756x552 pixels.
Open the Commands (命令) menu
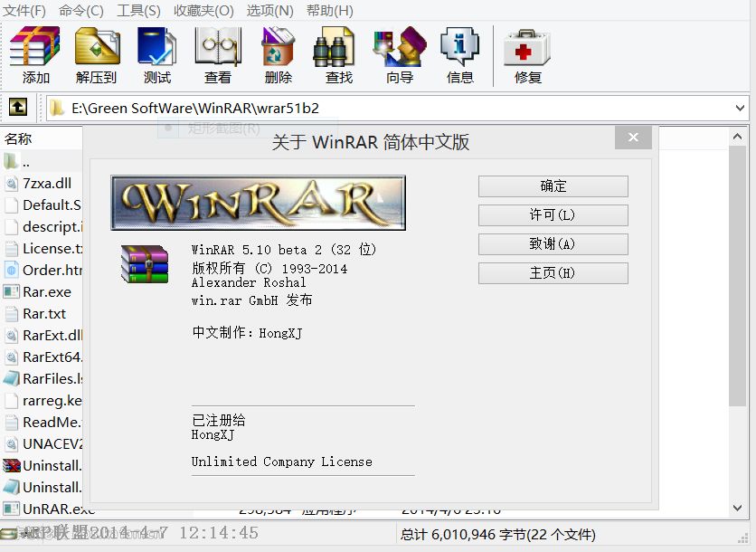[x=81, y=10]
